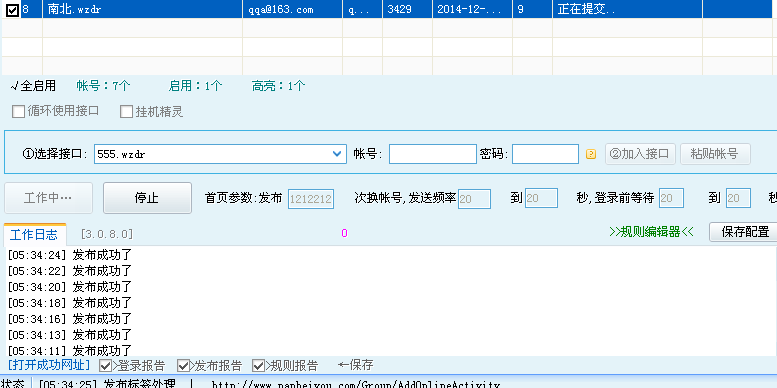Click the second 发送频率 field after 到

[x=541, y=199]
